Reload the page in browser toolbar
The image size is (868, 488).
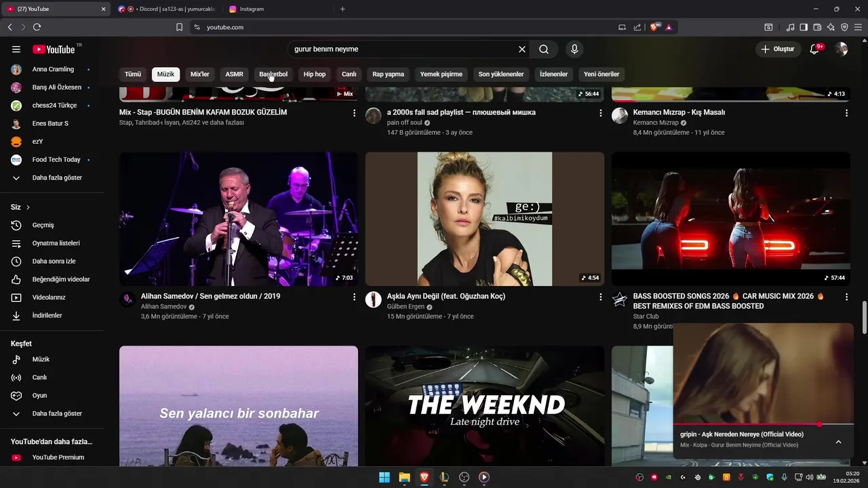(x=37, y=27)
